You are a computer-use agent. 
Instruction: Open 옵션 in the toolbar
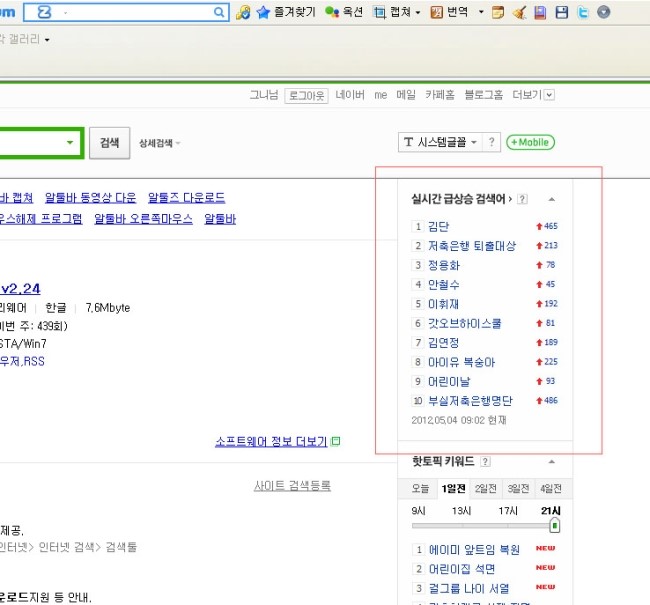[x=344, y=13]
